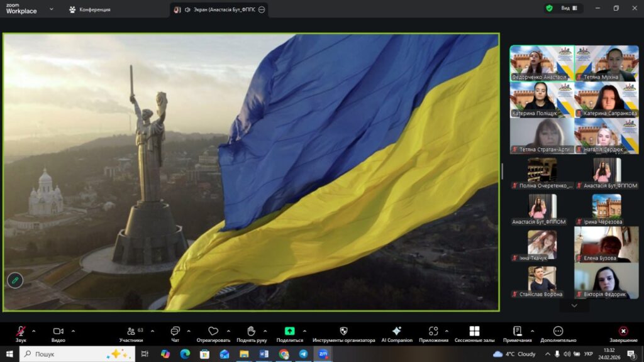This screenshot has width=644, height=362.
Task: Open Инструменты организатора shield icon
Action: [x=343, y=331]
